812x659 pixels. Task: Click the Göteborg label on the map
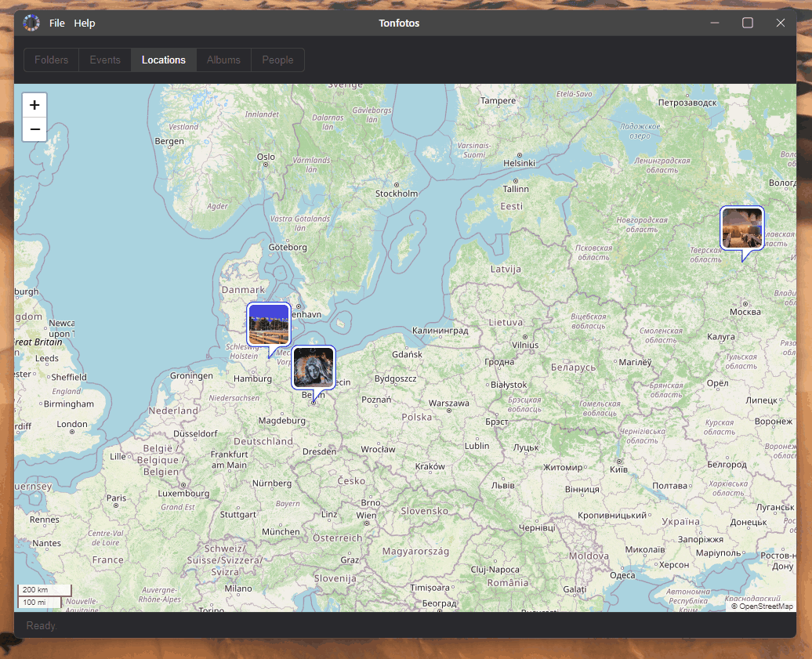[x=288, y=248]
